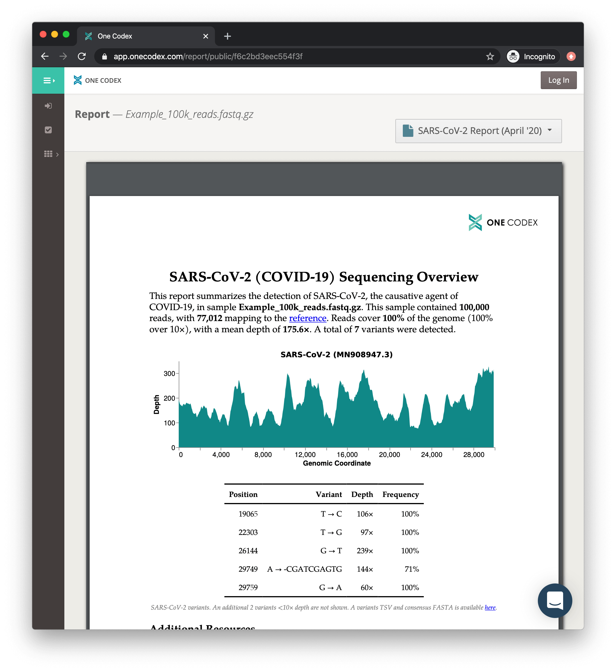Click position 26144 table cell
This screenshot has height=672, width=616.
point(248,551)
